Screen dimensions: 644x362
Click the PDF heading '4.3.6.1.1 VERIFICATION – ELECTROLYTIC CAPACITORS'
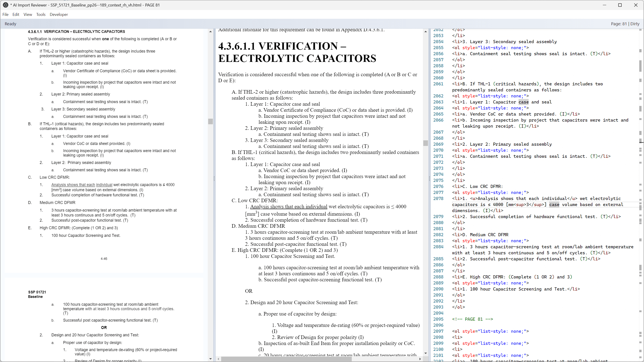point(76,32)
